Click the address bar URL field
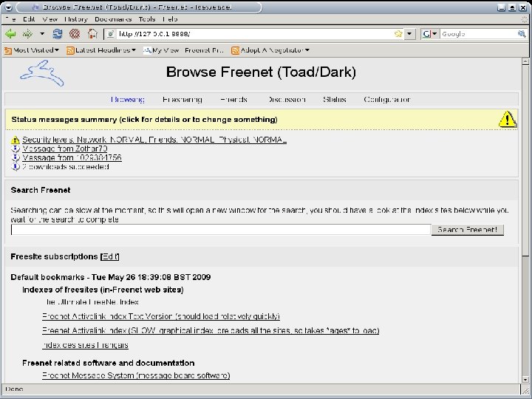Image resolution: width=532 pixels, height=399 pixels. (x=254, y=33)
